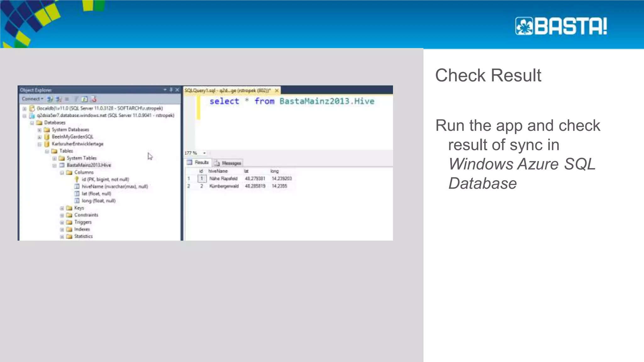
Task: Click the BeeInMyGardenSQL database cylinder icon
Action: point(47,137)
